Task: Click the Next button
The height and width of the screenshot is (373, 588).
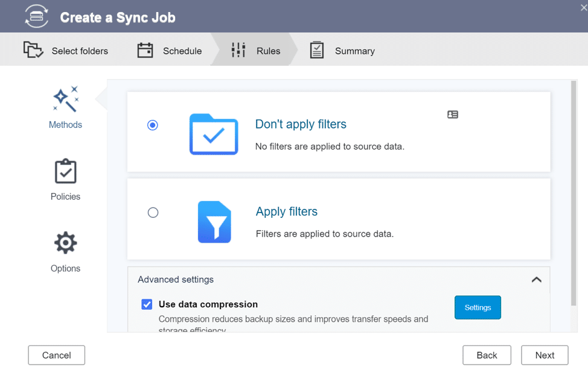Action: coord(545,355)
